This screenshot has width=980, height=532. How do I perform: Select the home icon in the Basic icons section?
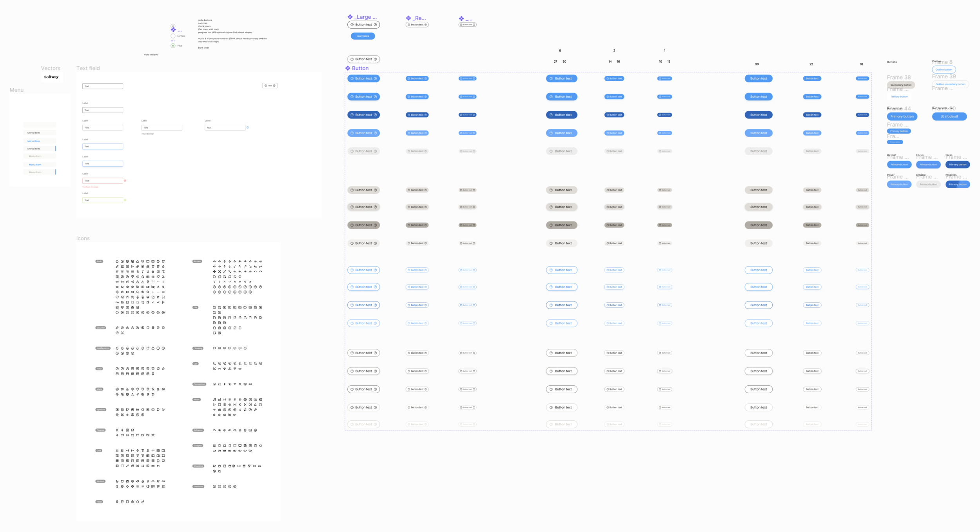(117, 261)
